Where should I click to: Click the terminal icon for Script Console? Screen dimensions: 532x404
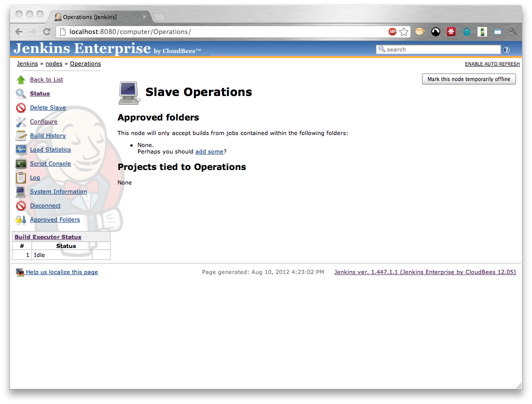[20, 163]
